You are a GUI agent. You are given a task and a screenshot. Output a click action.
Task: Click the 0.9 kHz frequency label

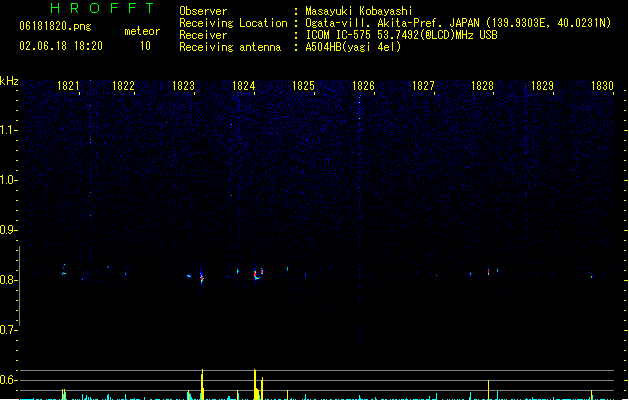(x=8, y=230)
